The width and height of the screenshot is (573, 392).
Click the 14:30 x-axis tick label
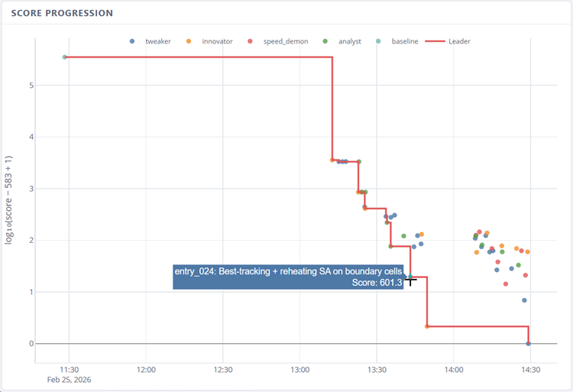pos(530,369)
